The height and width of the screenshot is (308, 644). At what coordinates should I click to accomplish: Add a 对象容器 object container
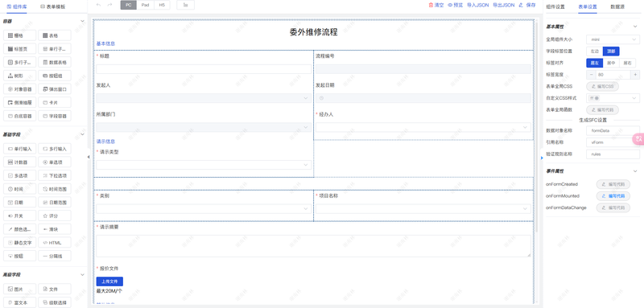(x=19, y=89)
